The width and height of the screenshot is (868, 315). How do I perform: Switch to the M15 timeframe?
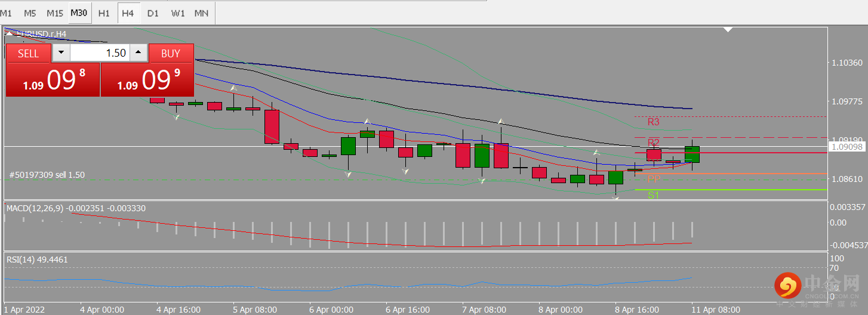pos(55,13)
